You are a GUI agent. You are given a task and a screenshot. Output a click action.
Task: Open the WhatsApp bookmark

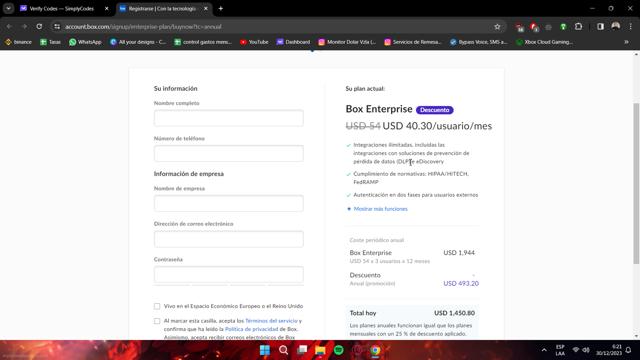pyautogui.click(x=85, y=42)
